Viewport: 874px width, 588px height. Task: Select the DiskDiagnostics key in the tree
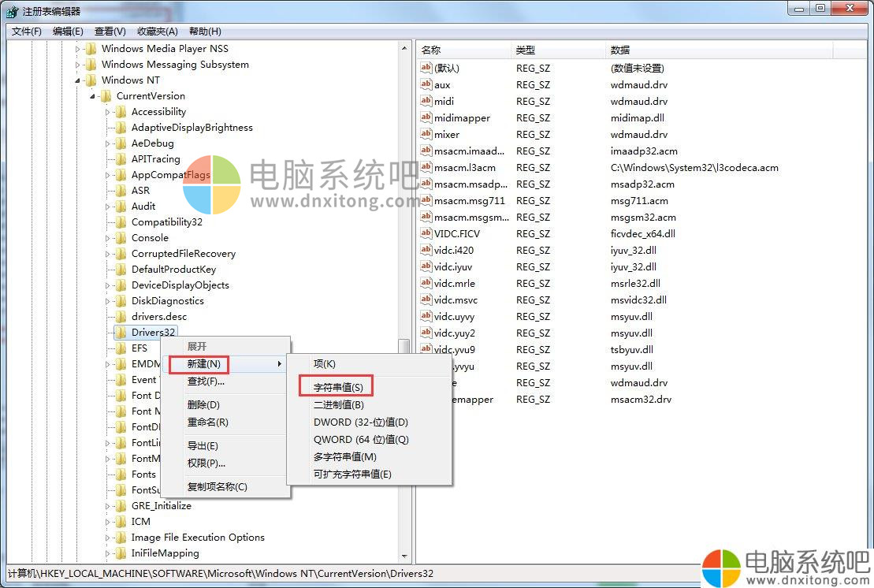point(167,301)
